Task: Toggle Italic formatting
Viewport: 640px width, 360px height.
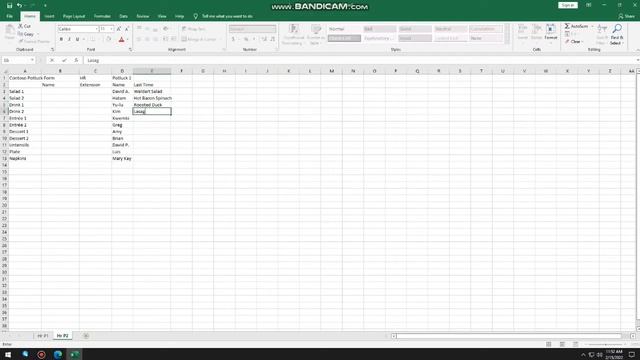Action: coord(69,40)
